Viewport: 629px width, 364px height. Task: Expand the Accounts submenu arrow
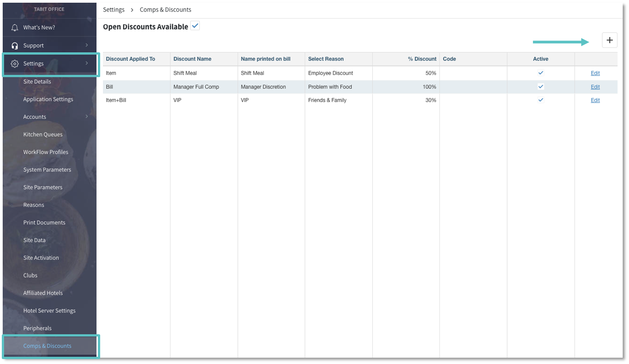[x=87, y=117]
